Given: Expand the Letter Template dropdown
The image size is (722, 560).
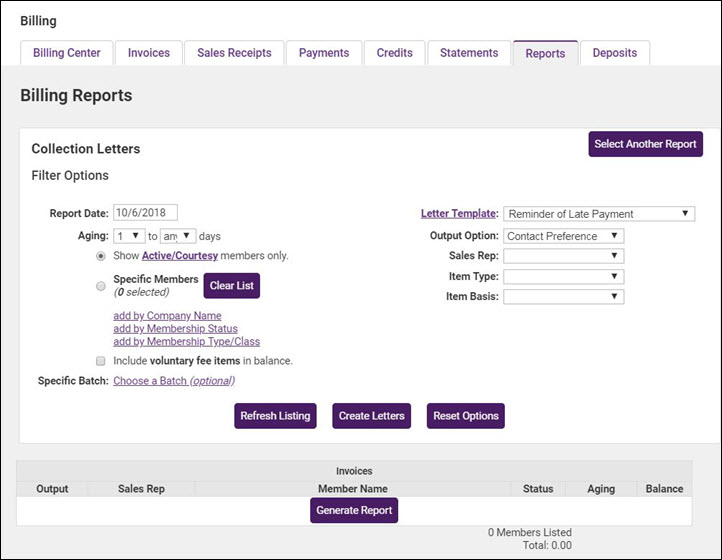Looking at the screenshot, I should (x=599, y=214).
